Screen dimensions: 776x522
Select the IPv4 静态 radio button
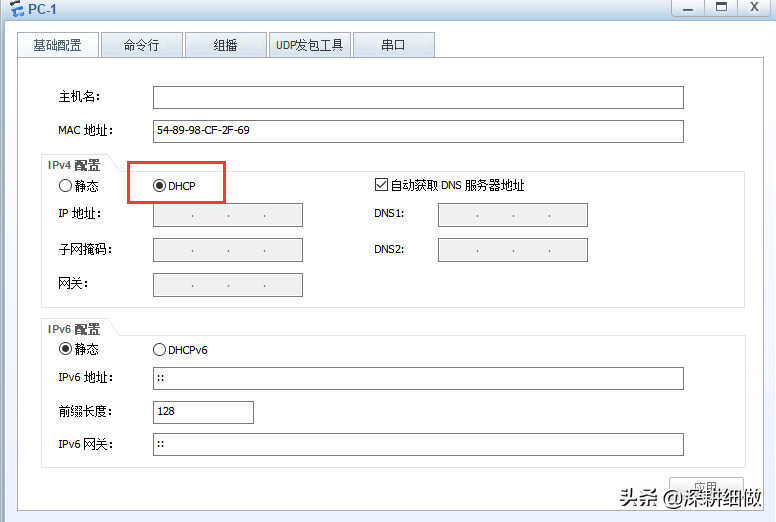pos(65,186)
